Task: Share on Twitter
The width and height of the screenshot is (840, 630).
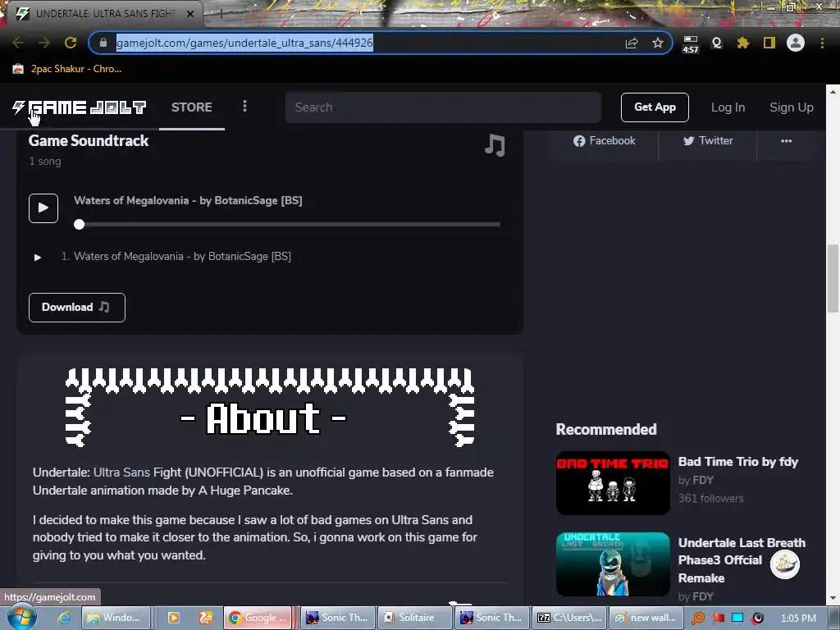Action: 708,141
